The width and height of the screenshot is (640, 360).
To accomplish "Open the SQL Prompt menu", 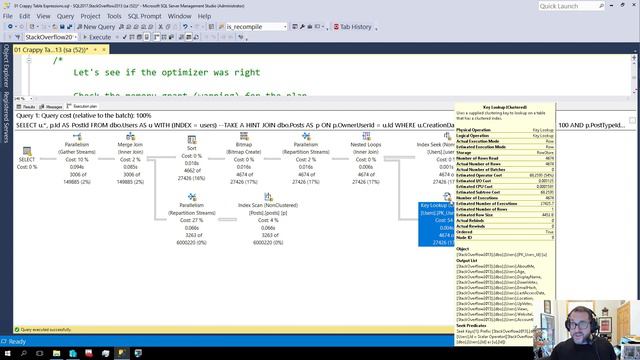I will pos(144,16).
